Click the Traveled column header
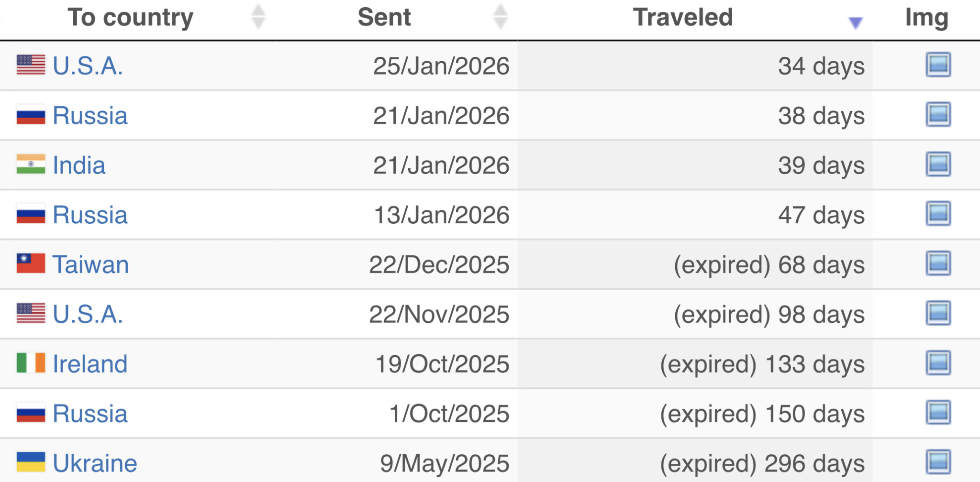980x482 pixels. 683,18
